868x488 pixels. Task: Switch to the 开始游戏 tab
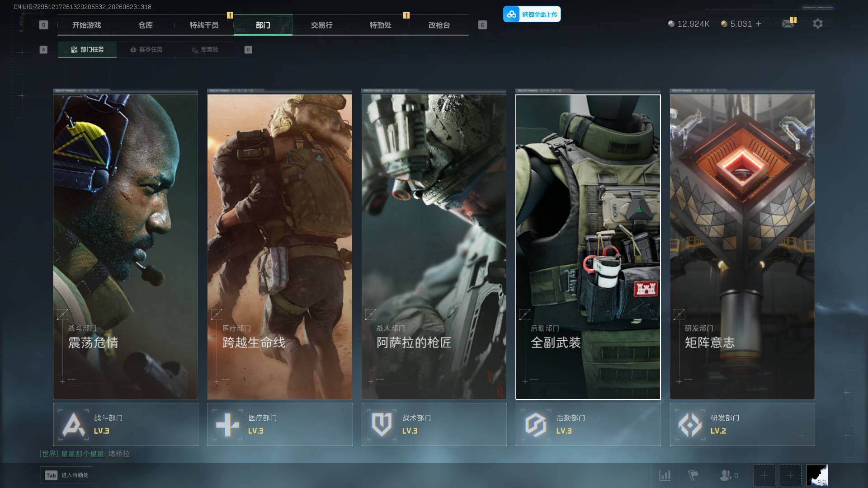(87, 25)
